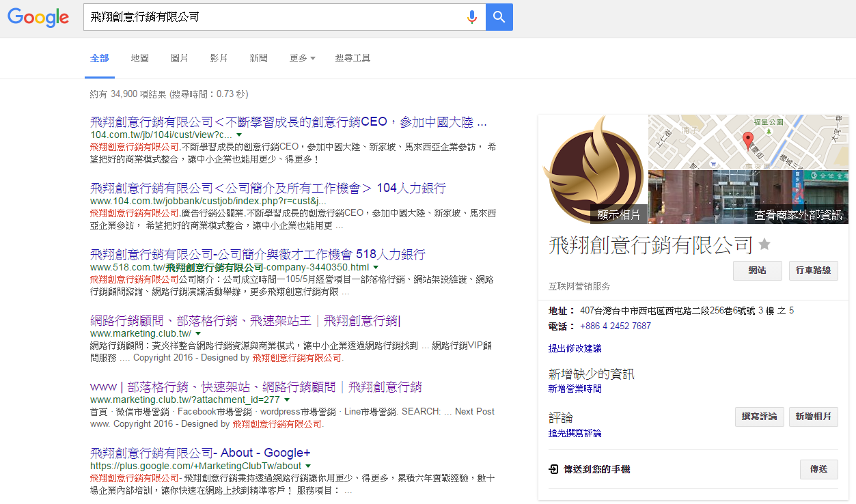Click the 行車路線 directions button
This screenshot has width=856, height=504.
pyautogui.click(x=814, y=270)
